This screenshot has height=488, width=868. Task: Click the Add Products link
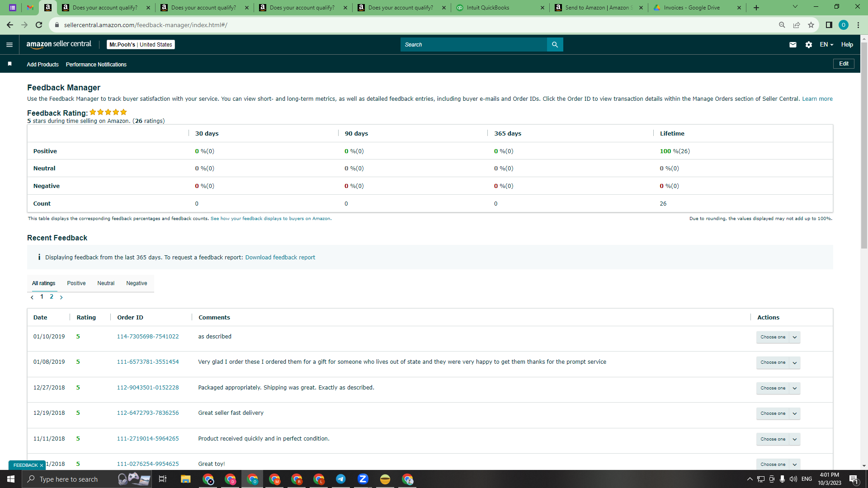point(42,65)
